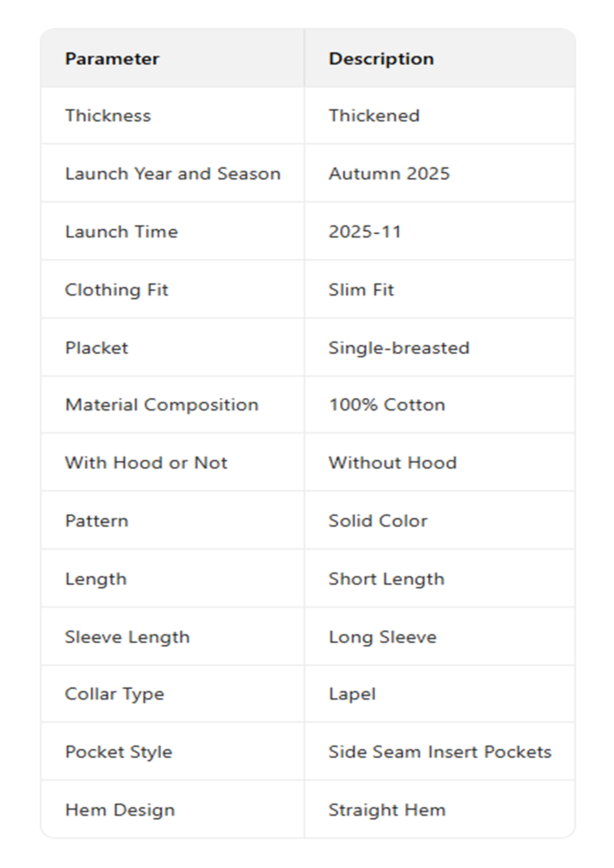Click the Parameter column header
614x868 pixels.
tap(112, 59)
